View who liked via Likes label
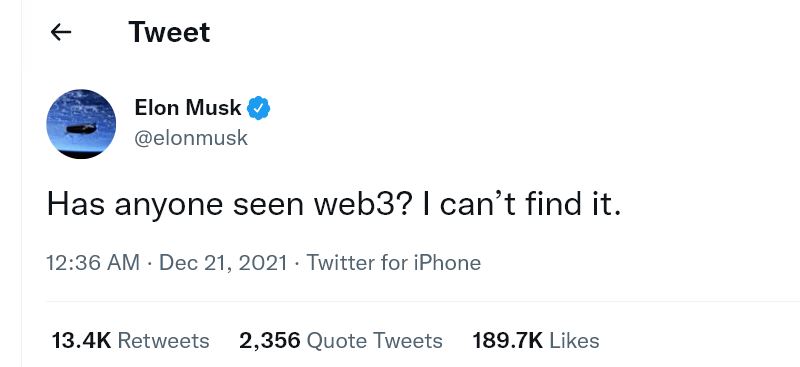 click(573, 340)
